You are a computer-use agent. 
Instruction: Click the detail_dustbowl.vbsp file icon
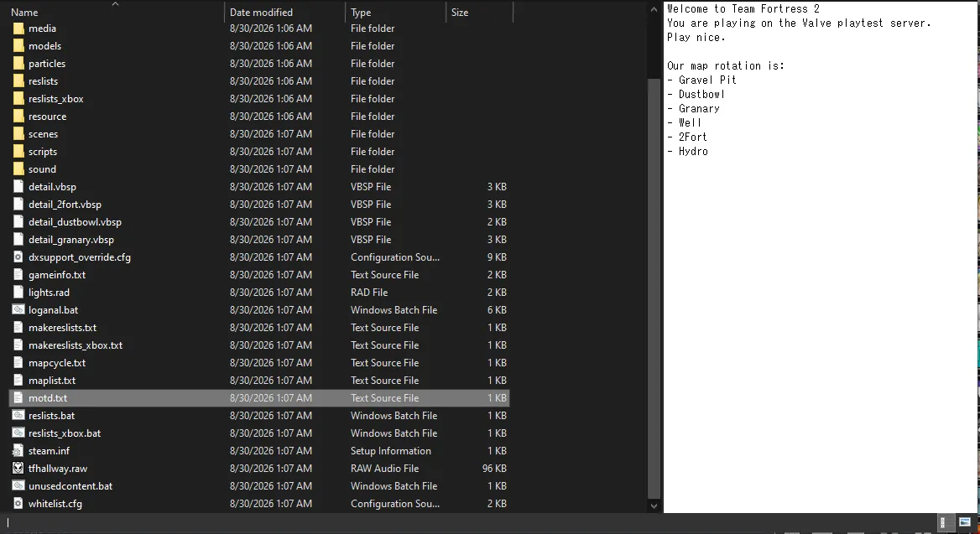[x=18, y=221]
